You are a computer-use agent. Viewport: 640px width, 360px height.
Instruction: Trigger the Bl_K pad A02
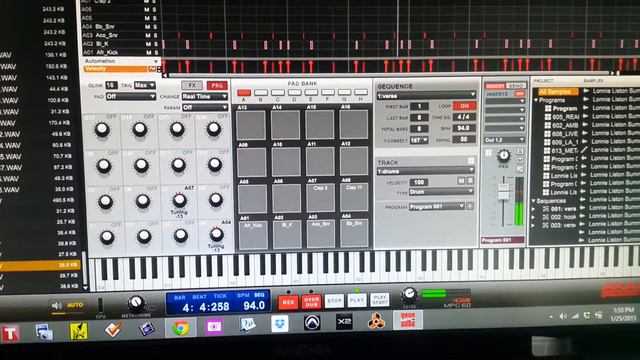click(x=287, y=234)
